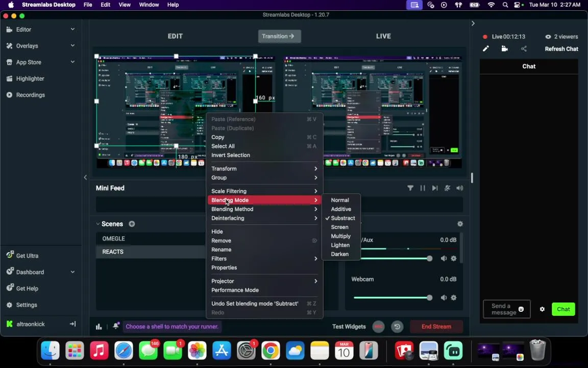Screen dimensions: 588x368
Task: Choose Performance Mode in context menu
Action: [264, 290]
